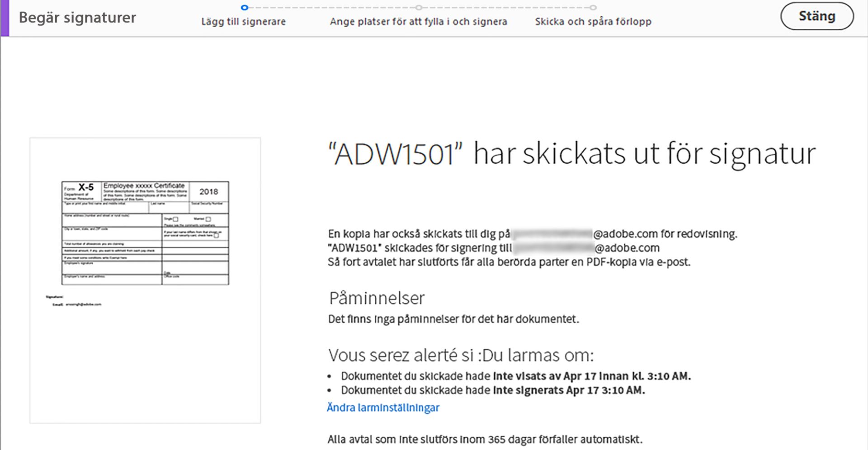
Task: Open Ändra larminställningar
Action: click(383, 407)
